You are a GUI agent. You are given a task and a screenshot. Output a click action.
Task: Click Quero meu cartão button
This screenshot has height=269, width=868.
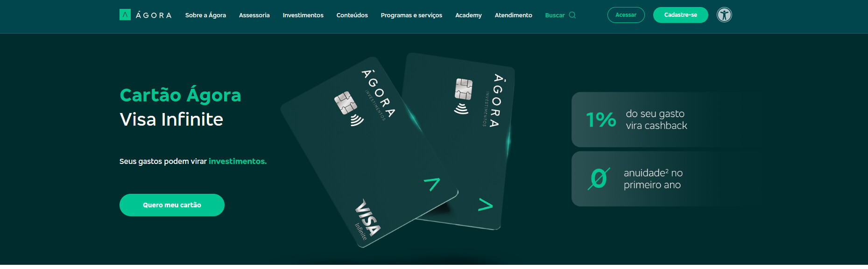pos(172,205)
